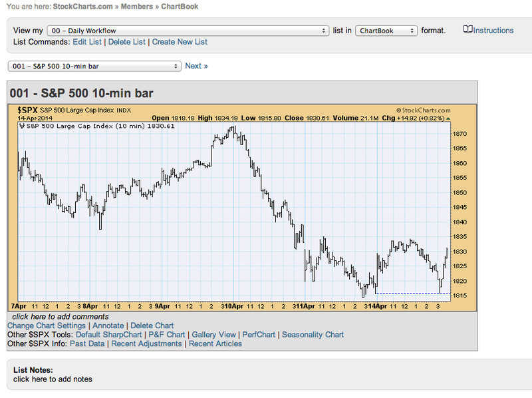Click the 14-Apr-2014 date label
This screenshot has width=532, height=398.
[x=35, y=118]
